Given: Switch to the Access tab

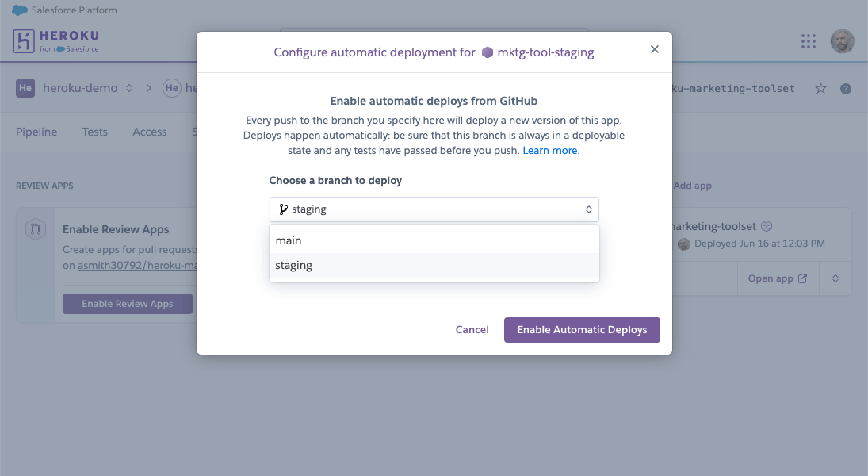Looking at the screenshot, I should pos(150,132).
